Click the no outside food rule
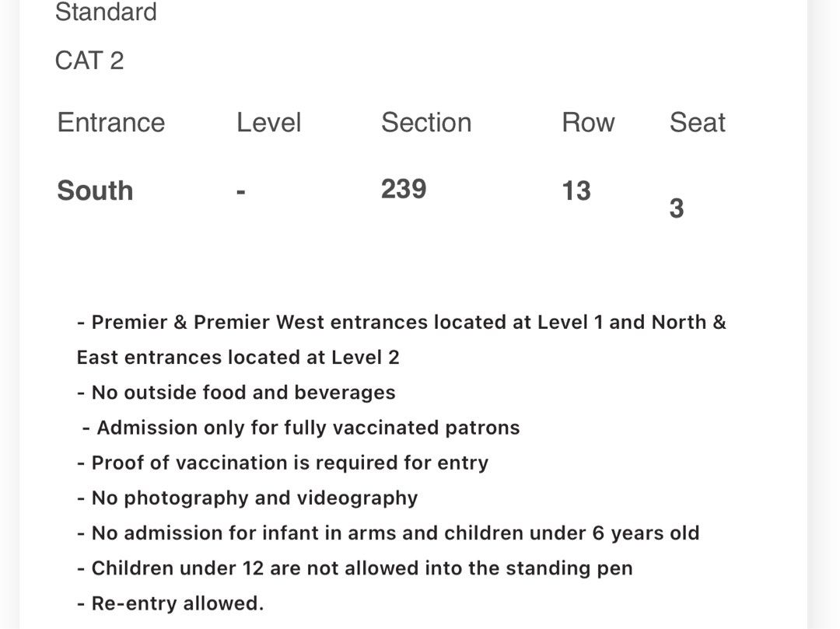840x629 pixels. (236, 393)
